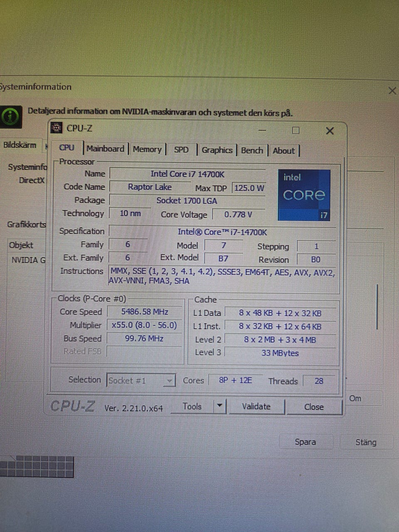Expand the Tools dropdown arrow
This screenshot has height=532, width=399.
tap(220, 406)
